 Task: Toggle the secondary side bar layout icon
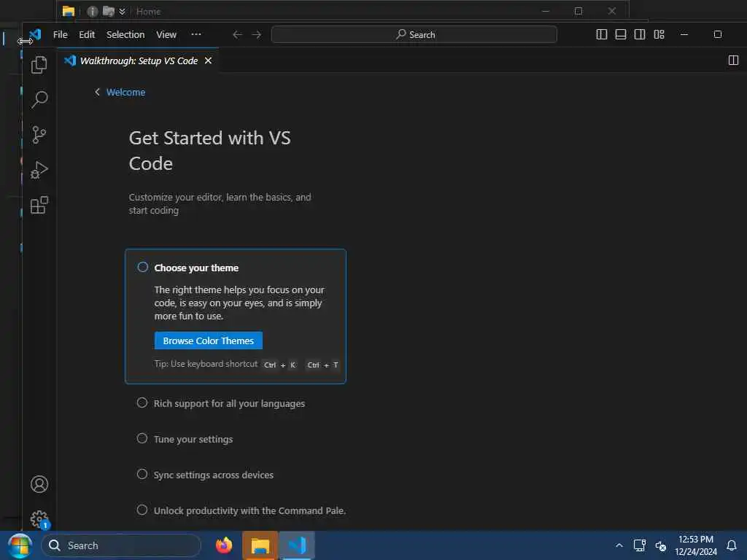point(640,34)
